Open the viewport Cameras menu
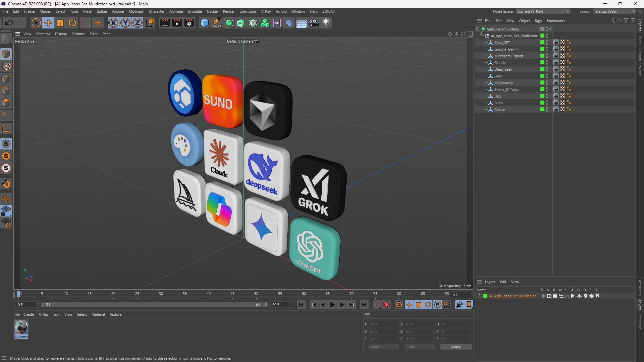The height and width of the screenshot is (362, 644). coord(43,34)
